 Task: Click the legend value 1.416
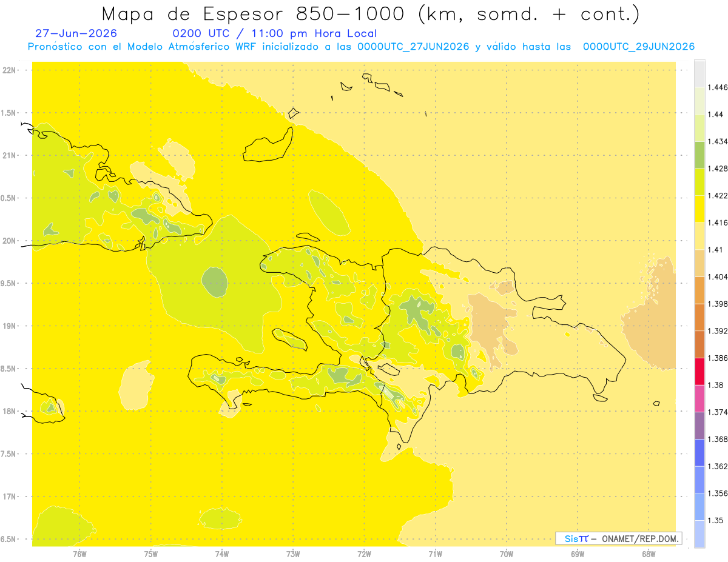(x=718, y=223)
